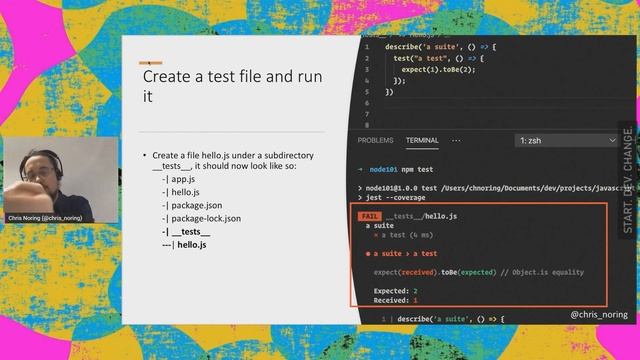
Task: Click the bold '__tests__' folder line
Action: [x=186, y=232]
